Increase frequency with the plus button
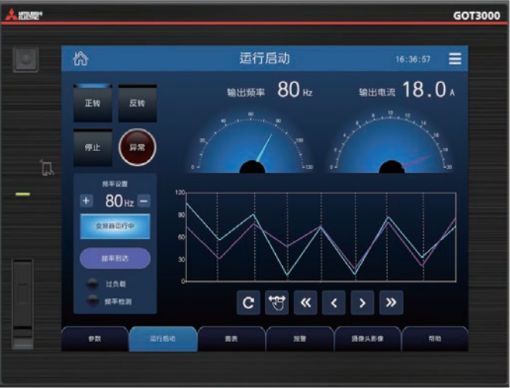The width and height of the screenshot is (510, 388). pos(86,201)
